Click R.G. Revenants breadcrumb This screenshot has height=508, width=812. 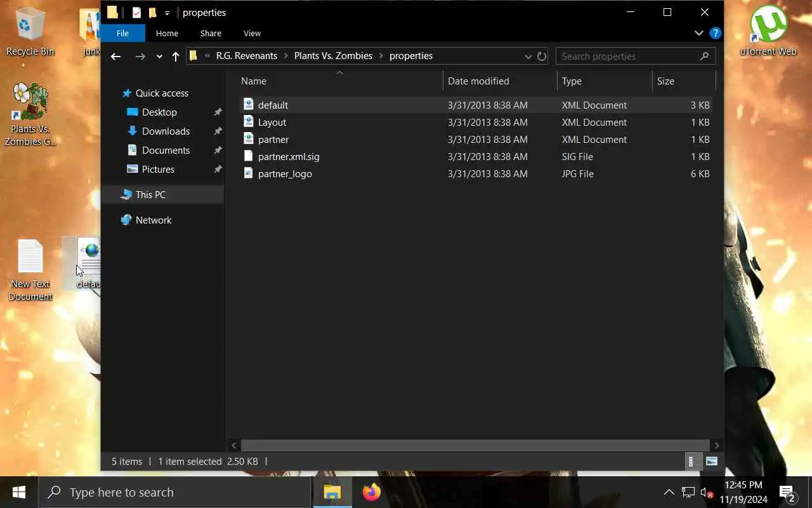click(x=247, y=56)
